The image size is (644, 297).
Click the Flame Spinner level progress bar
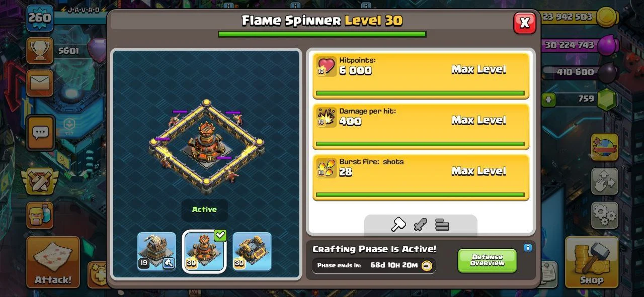(x=322, y=34)
